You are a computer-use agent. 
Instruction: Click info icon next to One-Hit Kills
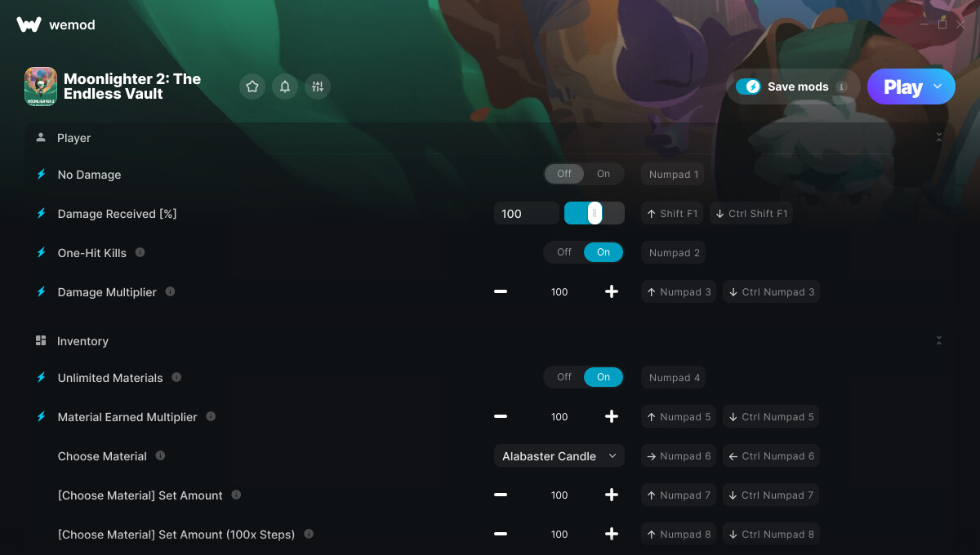click(140, 252)
